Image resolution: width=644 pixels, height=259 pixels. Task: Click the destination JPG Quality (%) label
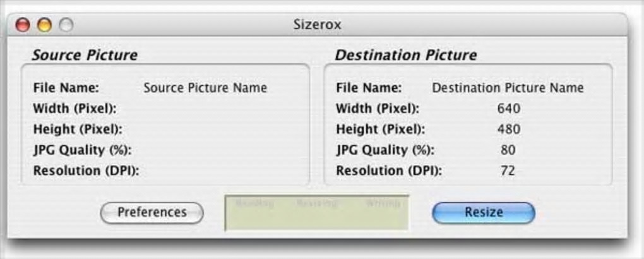coord(385,150)
